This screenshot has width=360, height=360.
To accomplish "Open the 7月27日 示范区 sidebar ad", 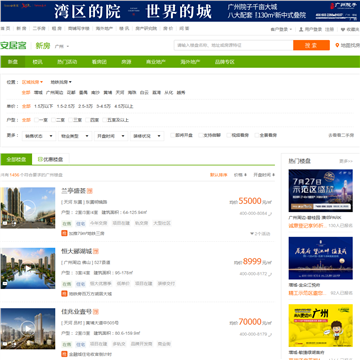I will (321, 191).
